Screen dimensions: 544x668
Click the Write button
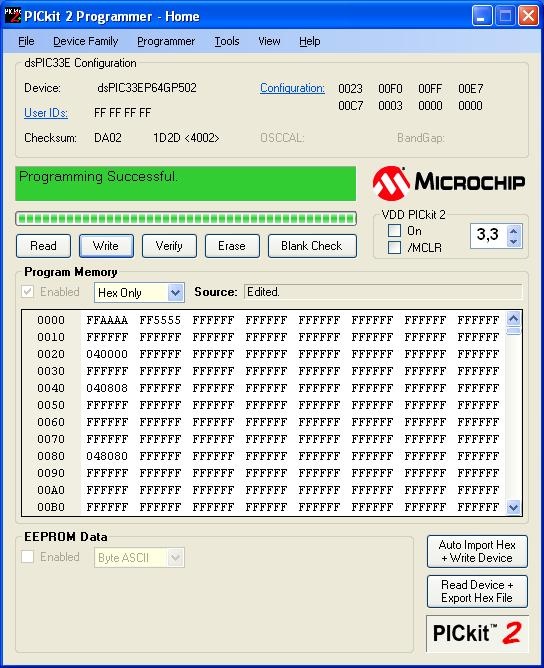click(106, 246)
